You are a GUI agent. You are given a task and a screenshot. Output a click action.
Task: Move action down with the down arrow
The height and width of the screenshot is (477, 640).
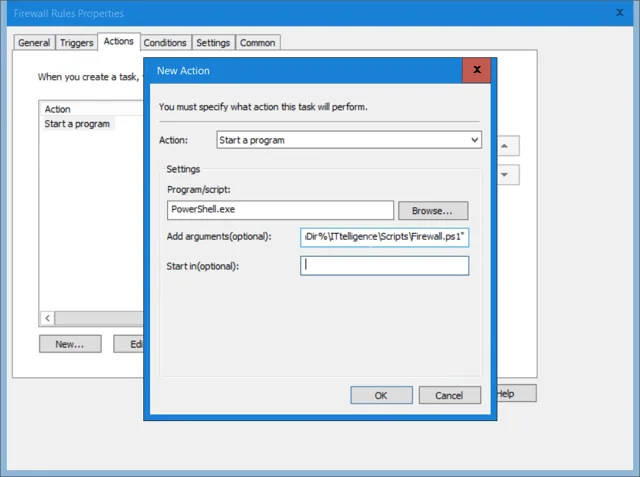click(x=508, y=175)
